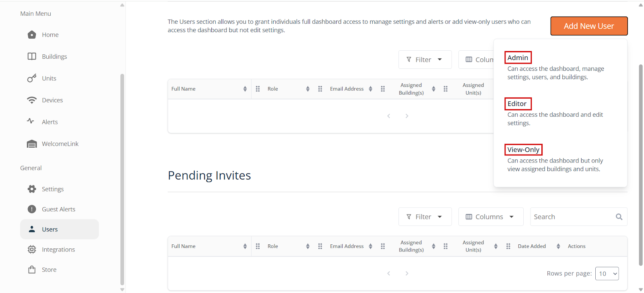Choose the Admin role option
Screen dimensions: 644x293
[x=518, y=58]
